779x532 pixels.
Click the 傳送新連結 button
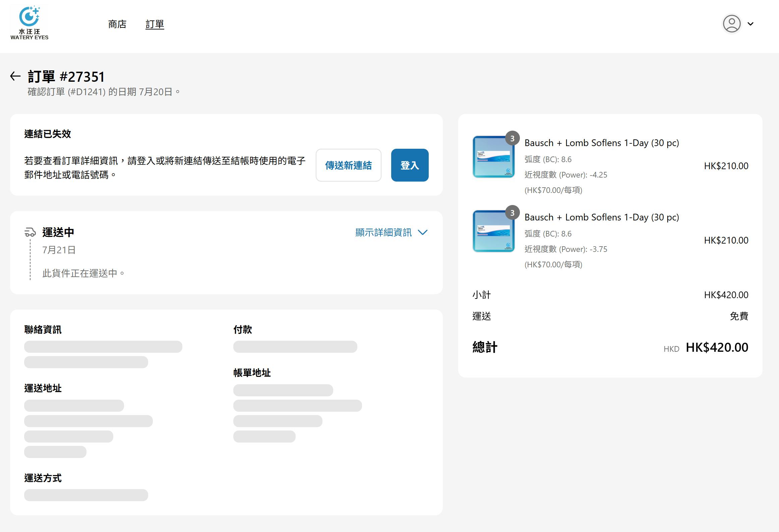[348, 165]
